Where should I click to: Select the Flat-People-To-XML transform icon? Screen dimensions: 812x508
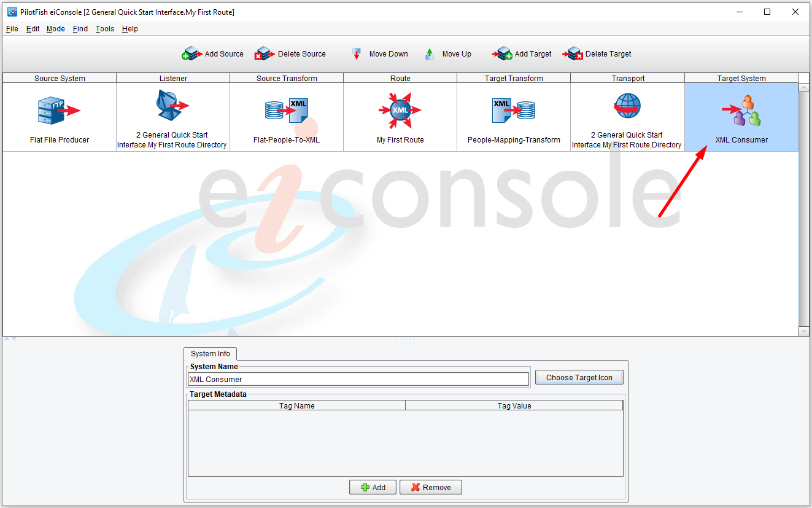tap(287, 111)
